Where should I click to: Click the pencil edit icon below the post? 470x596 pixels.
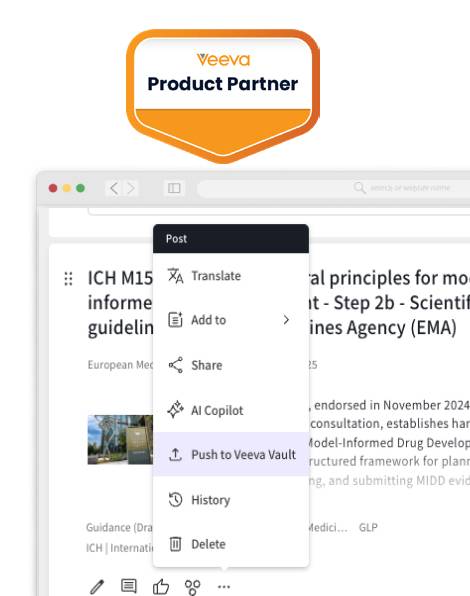click(x=97, y=586)
